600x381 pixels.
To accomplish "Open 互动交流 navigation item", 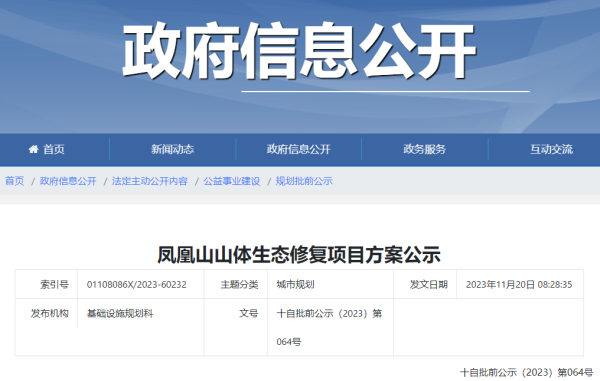I will 551,149.
